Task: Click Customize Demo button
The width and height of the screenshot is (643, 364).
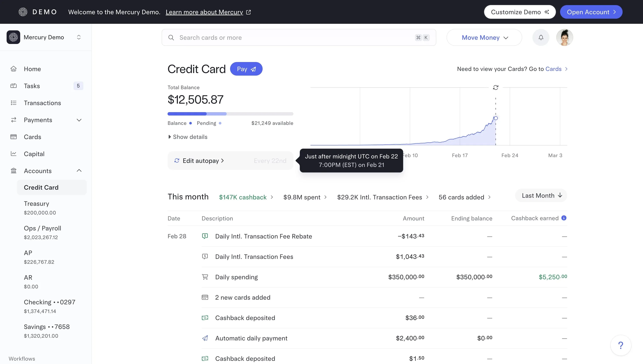Action: (520, 12)
